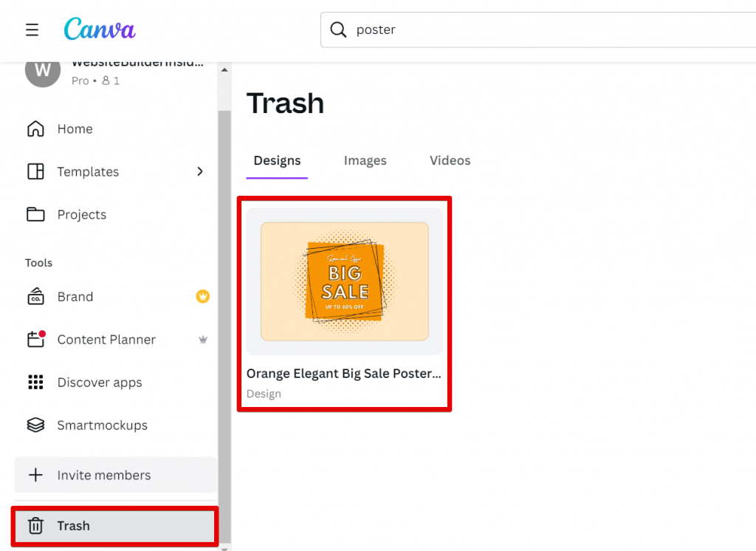Click the Brand kit icon

click(35, 297)
